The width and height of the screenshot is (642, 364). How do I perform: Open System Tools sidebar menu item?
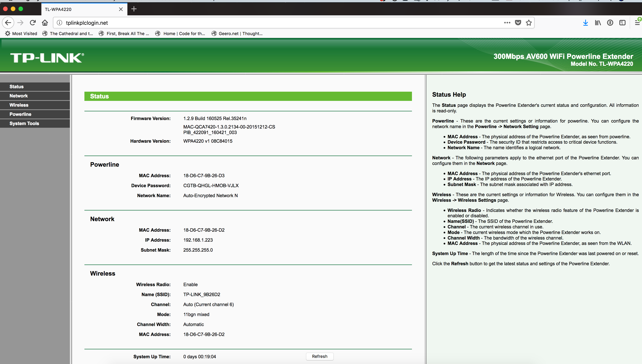(35, 124)
